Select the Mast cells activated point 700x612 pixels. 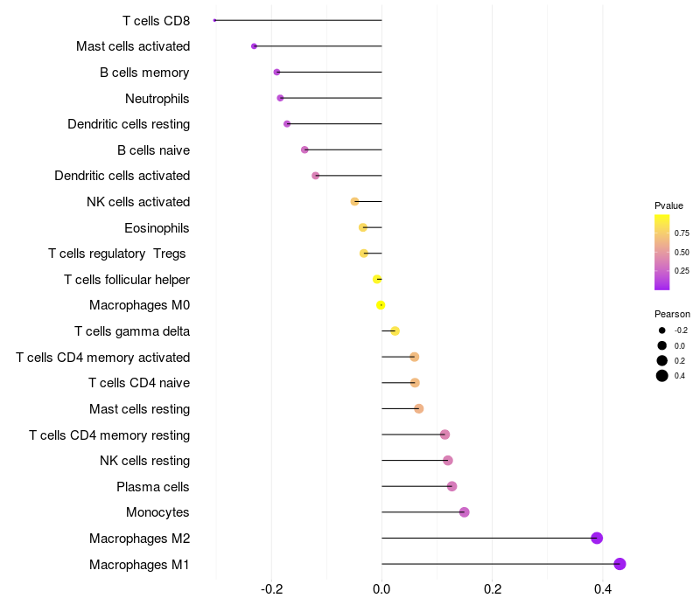(254, 46)
